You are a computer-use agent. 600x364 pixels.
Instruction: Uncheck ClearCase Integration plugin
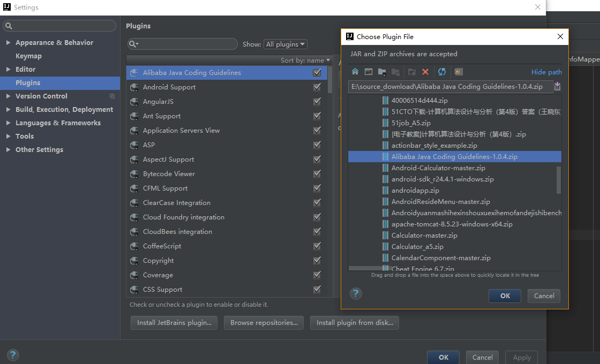(317, 203)
